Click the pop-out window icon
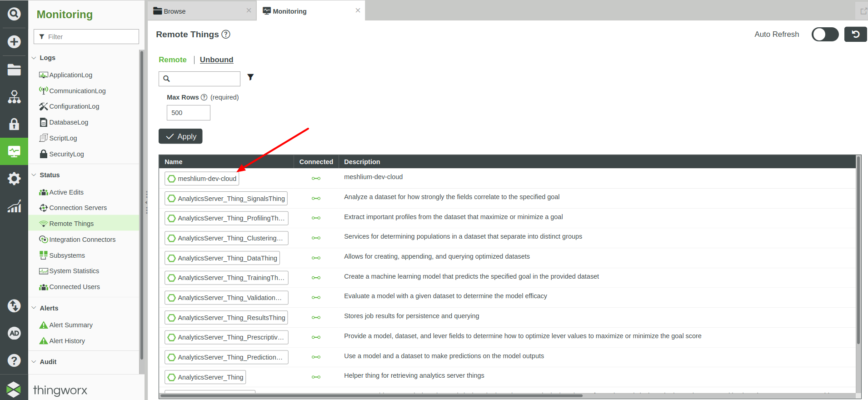The width and height of the screenshot is (868, 400). [x=863, y=11]
